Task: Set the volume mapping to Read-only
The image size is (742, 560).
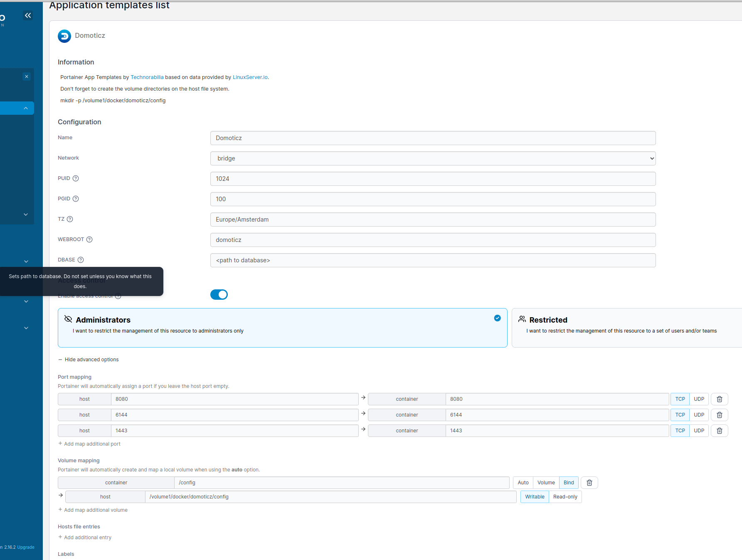Action: [565, 497]
